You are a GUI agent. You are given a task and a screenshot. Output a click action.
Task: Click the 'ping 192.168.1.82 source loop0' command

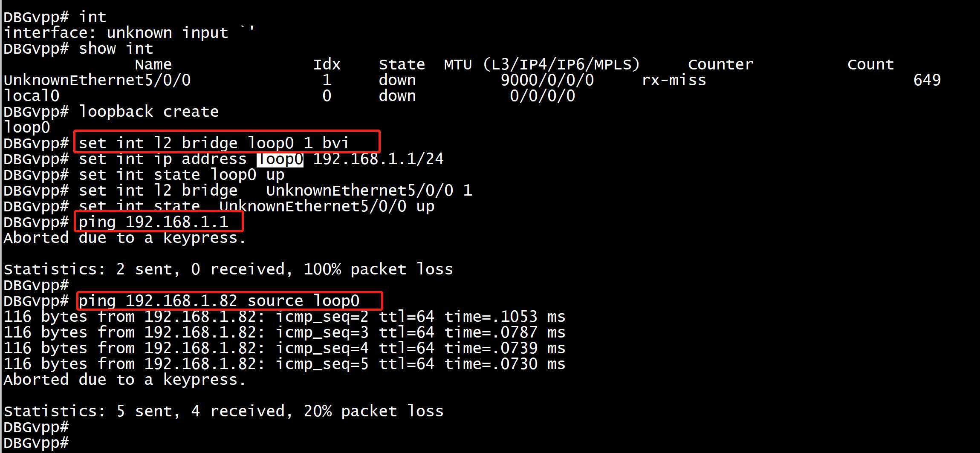tap(219, 301)
